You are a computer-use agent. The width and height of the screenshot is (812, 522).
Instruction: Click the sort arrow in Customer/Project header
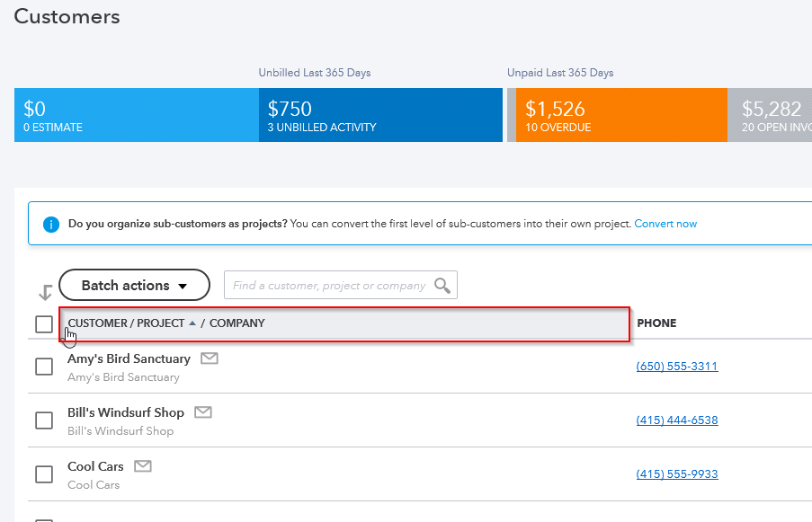[x=192, y=323]
